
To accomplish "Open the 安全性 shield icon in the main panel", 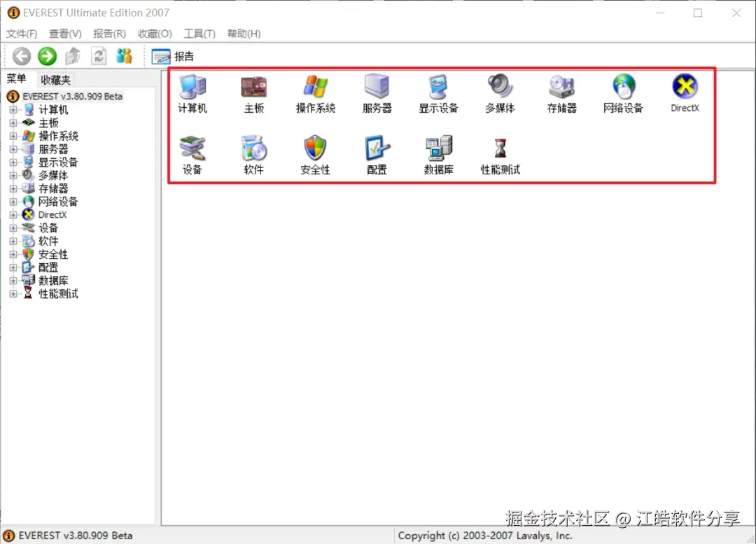I will [x=315, y=155].
